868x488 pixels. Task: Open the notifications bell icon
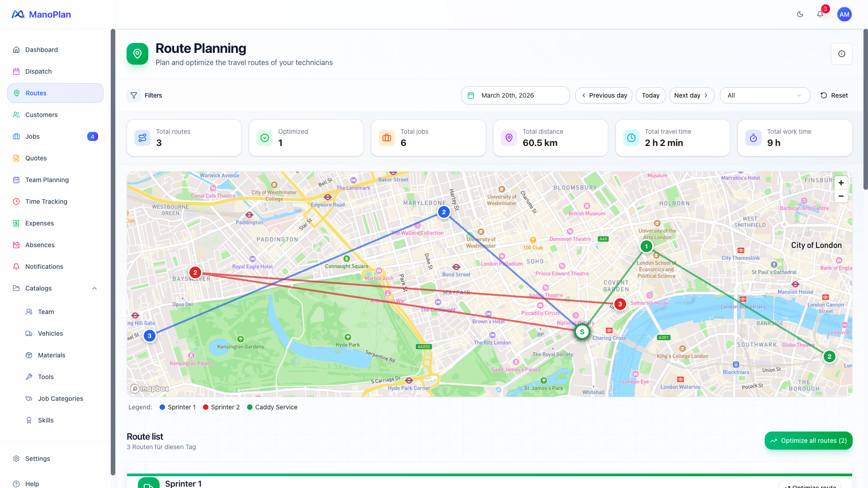820,14
